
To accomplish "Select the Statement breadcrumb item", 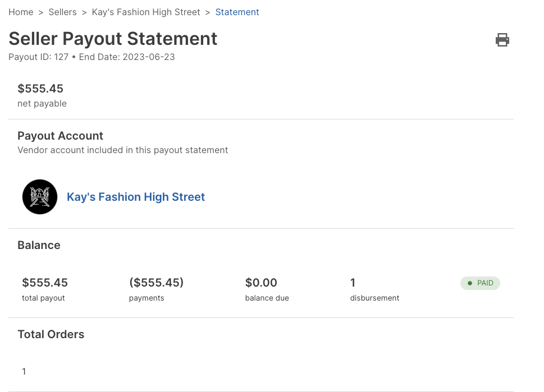I will coord(237,12).
